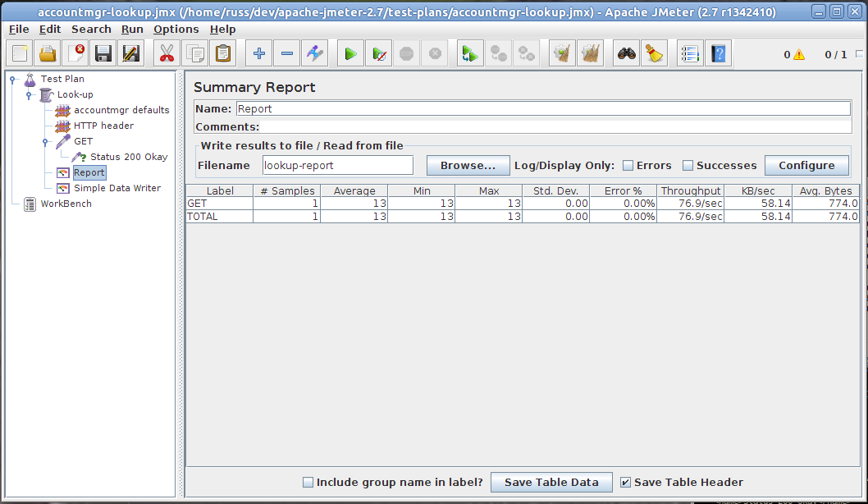Screen dimensions: 868x504
Task: Click the Remote Shutdown All icon
Action: pos(526,53)
